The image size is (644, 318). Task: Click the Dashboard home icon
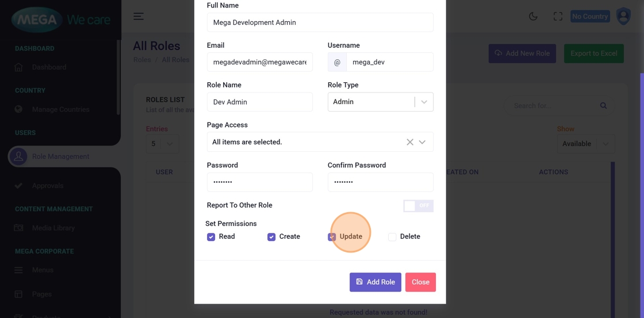(x=18, y=67)
